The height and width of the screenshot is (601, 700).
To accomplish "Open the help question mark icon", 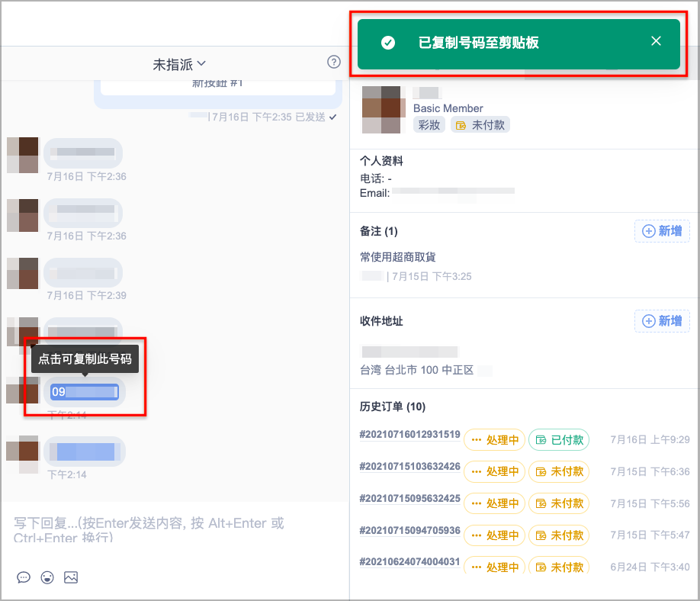I will coord(333,62).
